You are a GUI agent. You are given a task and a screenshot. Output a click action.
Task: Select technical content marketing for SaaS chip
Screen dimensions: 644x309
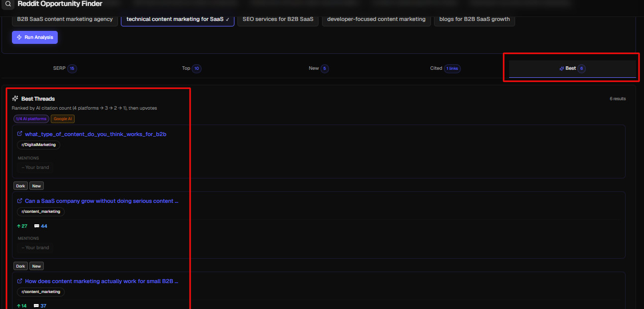178,19
